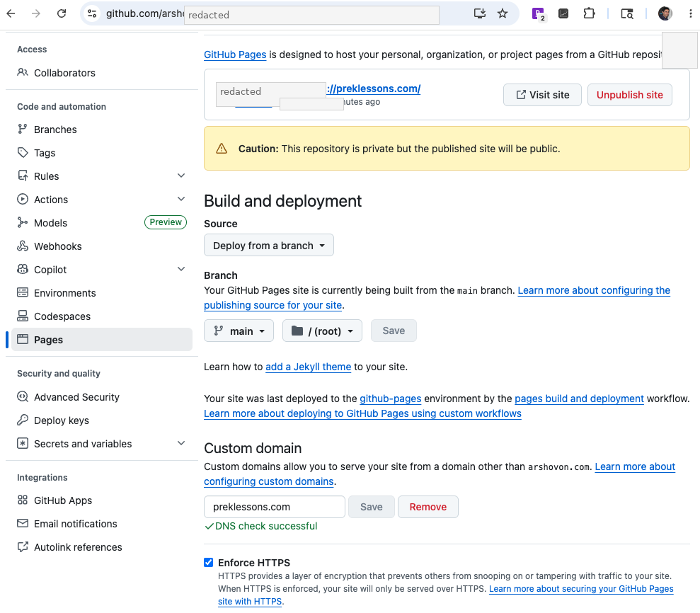Open the main branch selector dropdown
Viewport: 700px width, 613px height.
coord(239,331)
